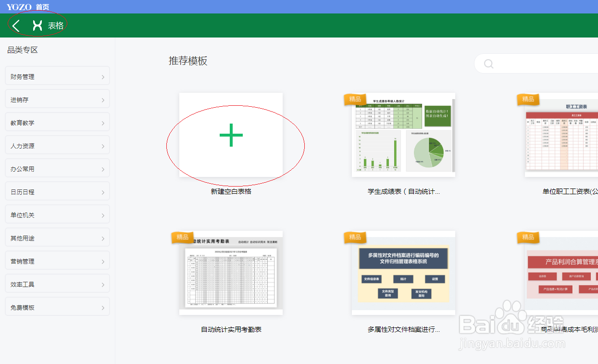Open the 进销存 category
This screenshot has width=598, height=364.
click(x=57, y=100)
